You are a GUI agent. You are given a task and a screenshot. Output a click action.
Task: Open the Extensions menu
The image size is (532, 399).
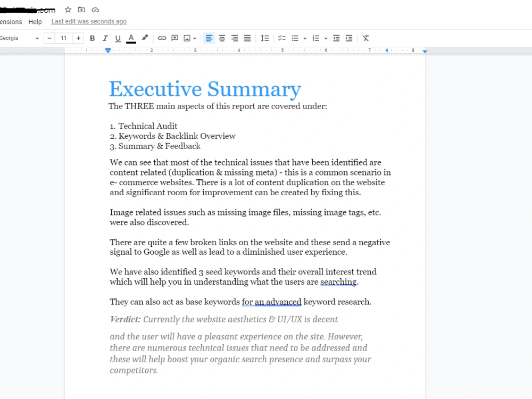(x=11, y=22)
